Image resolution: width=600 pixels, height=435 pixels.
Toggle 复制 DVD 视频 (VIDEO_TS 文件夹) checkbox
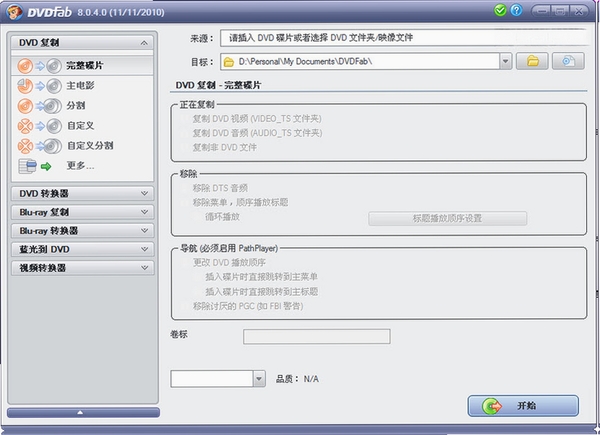coord(184,119)
